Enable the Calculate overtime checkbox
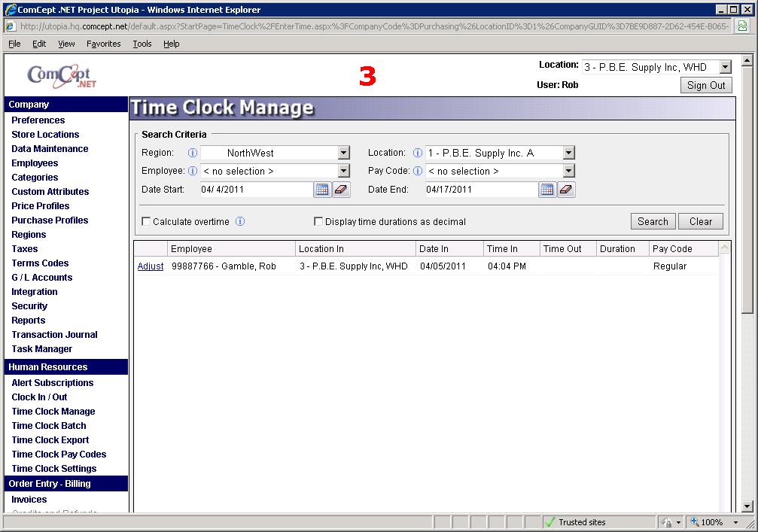 pyautogui.click(x=147, y=222)
